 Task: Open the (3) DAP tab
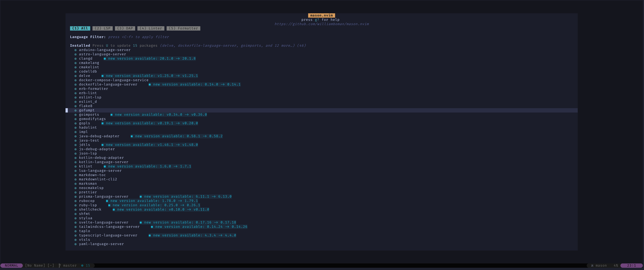125,28
